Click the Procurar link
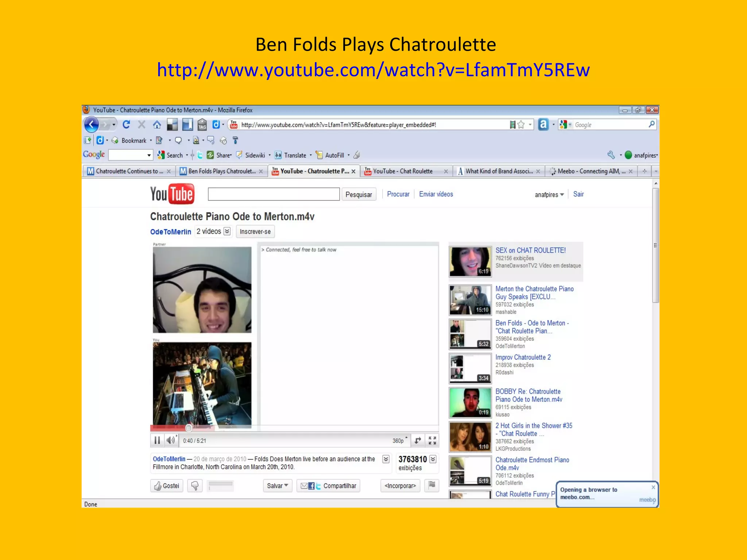 [398, 194]
